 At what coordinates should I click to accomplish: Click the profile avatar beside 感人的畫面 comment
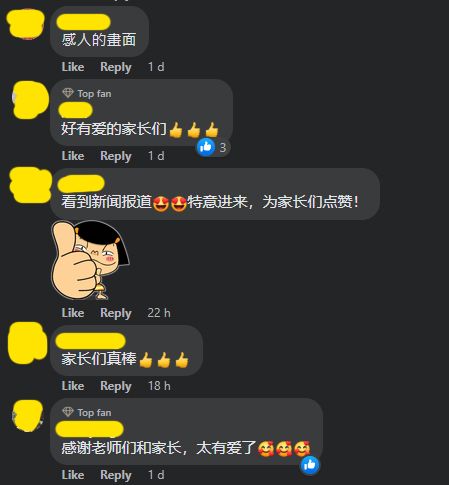pos(26,24)
